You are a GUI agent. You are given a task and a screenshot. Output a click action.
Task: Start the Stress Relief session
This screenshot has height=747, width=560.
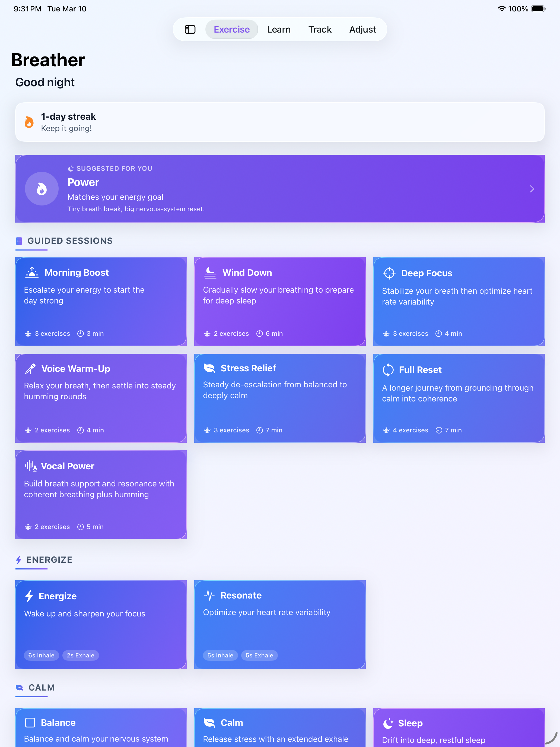click(280, 398)
